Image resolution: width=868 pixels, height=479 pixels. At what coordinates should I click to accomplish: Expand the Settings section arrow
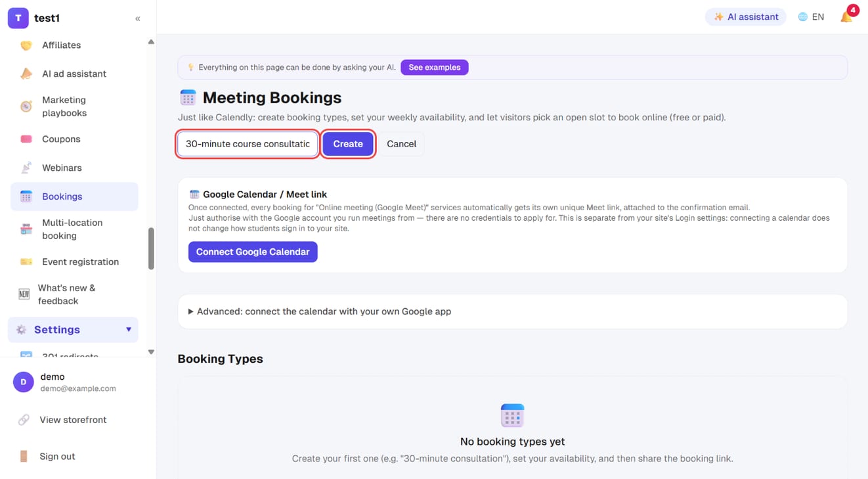(x=129, y=330)
